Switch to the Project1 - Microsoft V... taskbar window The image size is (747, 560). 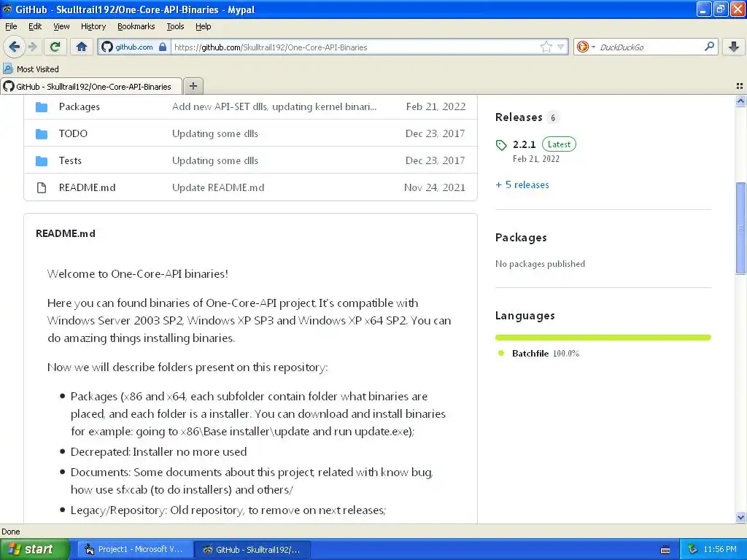point(135,549)
